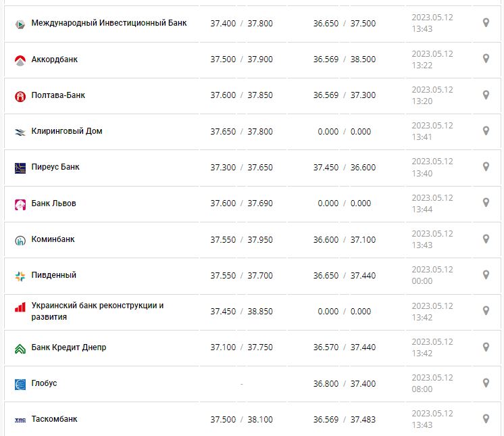Click the Глобус bank logo icon

pos(20,384)
